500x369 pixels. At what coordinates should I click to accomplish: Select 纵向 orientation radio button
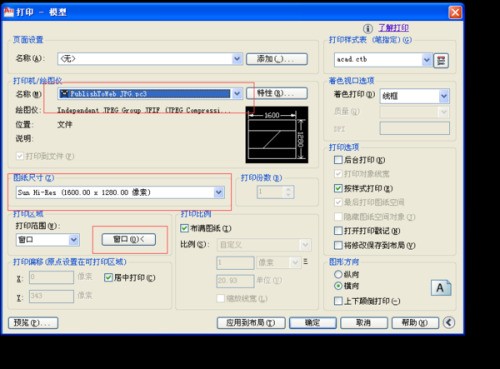tap(338, 274)
